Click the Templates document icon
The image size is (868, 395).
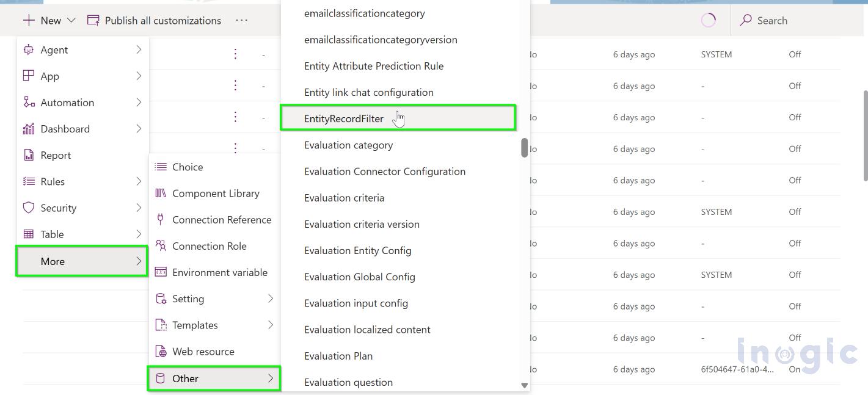161,325
